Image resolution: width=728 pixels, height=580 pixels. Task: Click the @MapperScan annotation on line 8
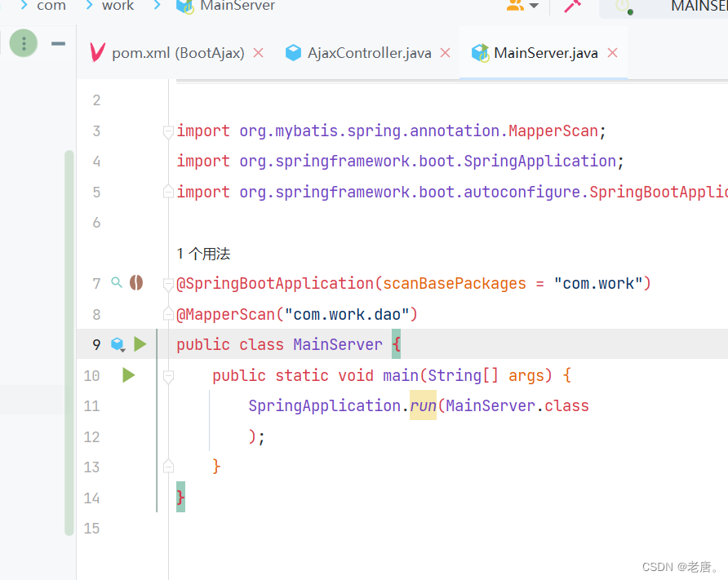pyautogui.click(x=225, y=314)
